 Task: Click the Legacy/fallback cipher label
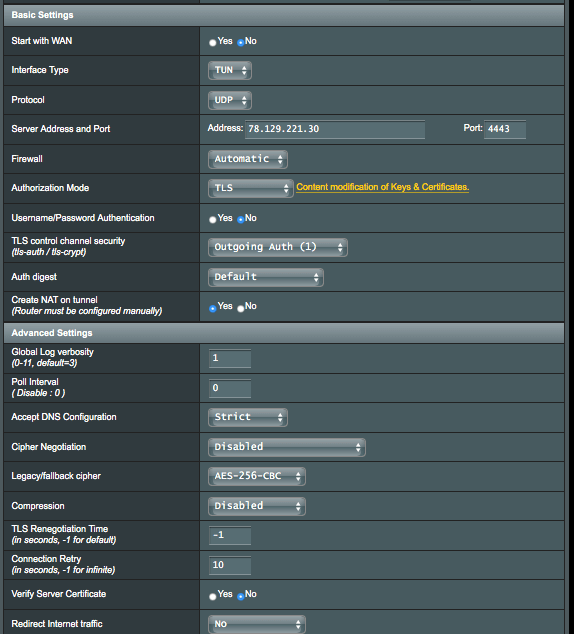coord(56,476)
